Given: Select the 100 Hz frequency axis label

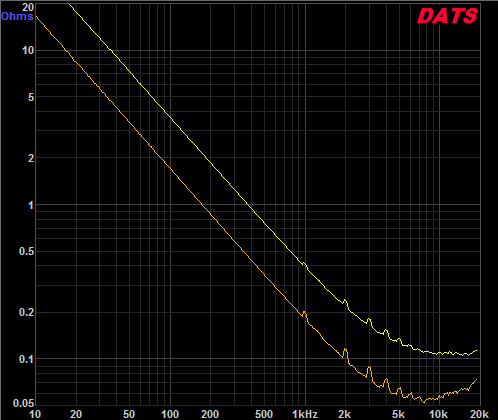Looking at the screenshot, I should point(170,414).
